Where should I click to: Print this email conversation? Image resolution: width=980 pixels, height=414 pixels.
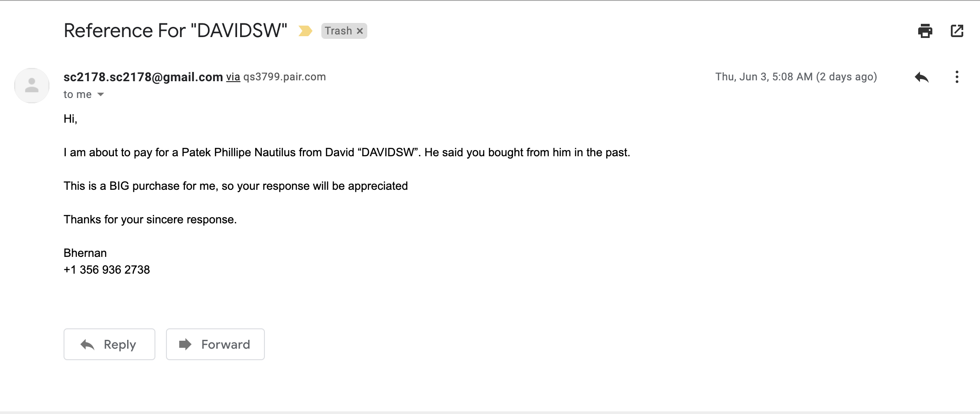(x=925, y=31)
